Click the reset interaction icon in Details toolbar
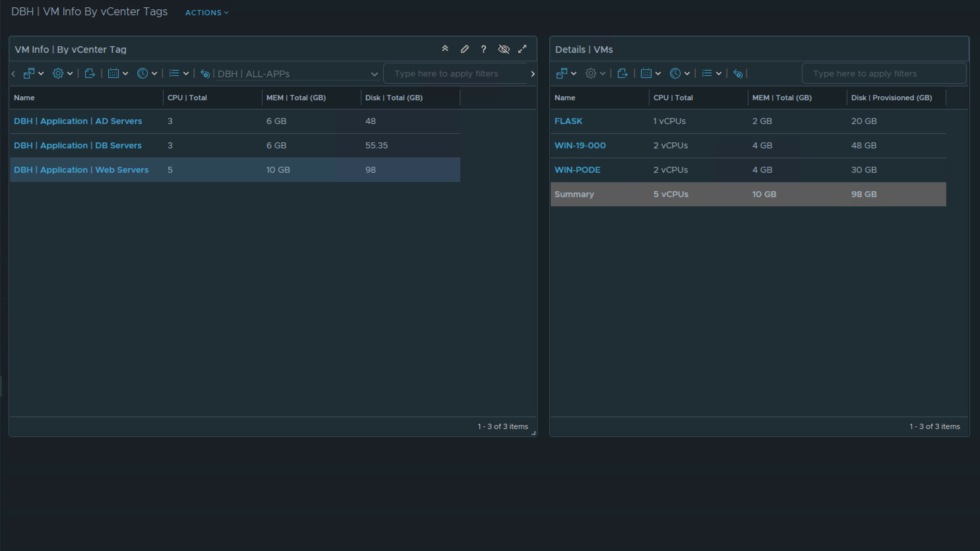 coord(738,73)
